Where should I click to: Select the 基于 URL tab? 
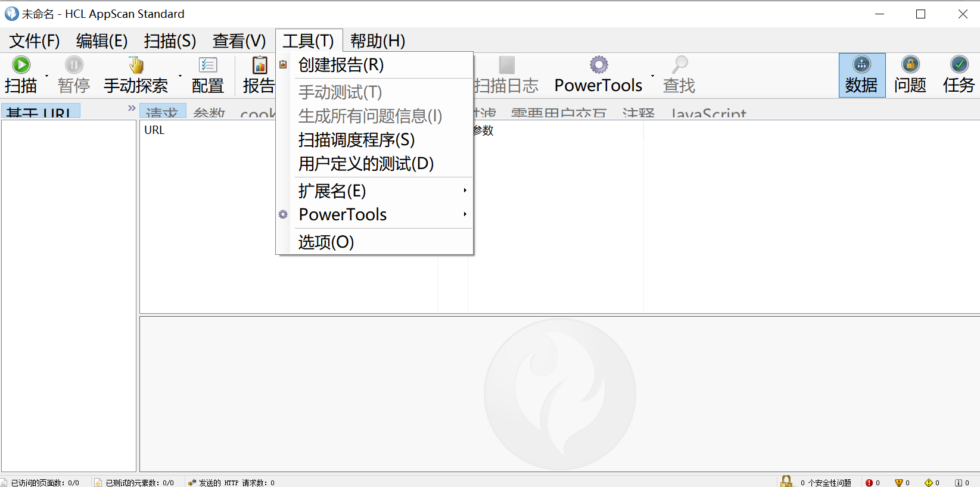point(41,111)
